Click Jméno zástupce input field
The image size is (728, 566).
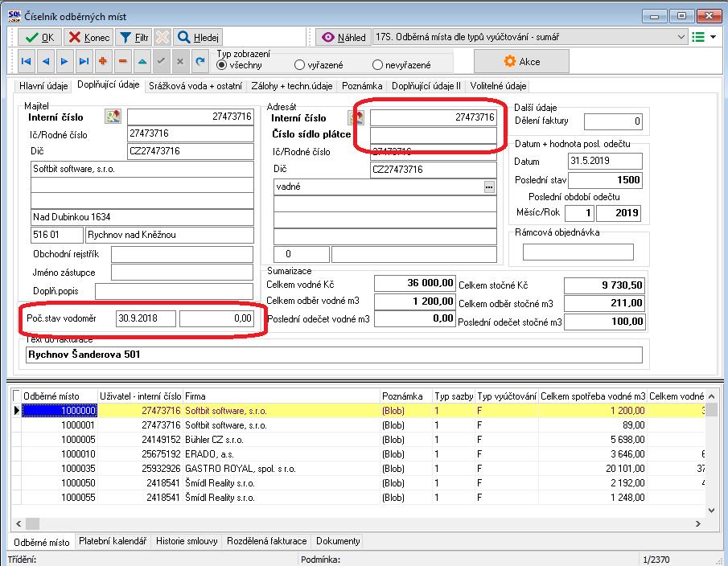(x=182, y=273)
